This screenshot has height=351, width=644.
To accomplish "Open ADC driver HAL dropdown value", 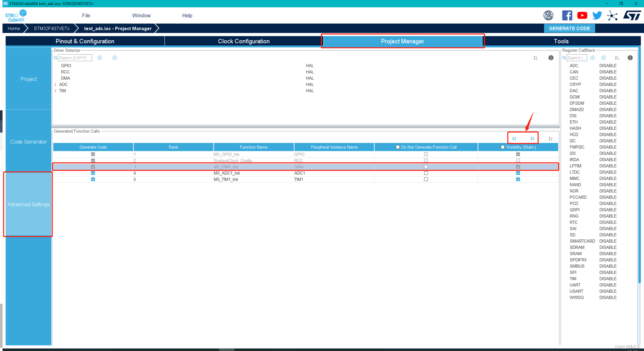I will pos(310,84).
